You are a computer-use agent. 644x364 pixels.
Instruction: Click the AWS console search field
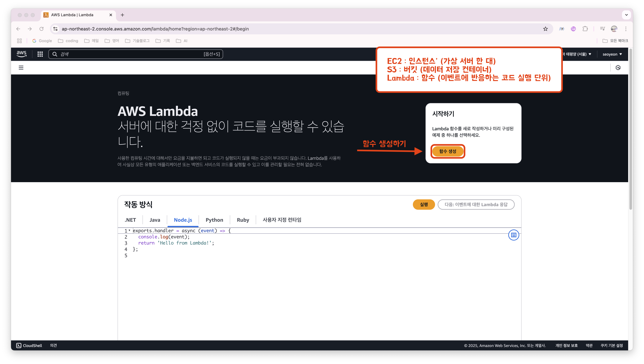pyautogui.click(x=135, y=54)
